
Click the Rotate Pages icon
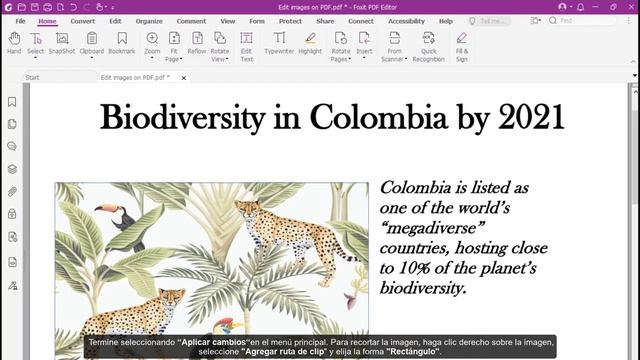341,39
